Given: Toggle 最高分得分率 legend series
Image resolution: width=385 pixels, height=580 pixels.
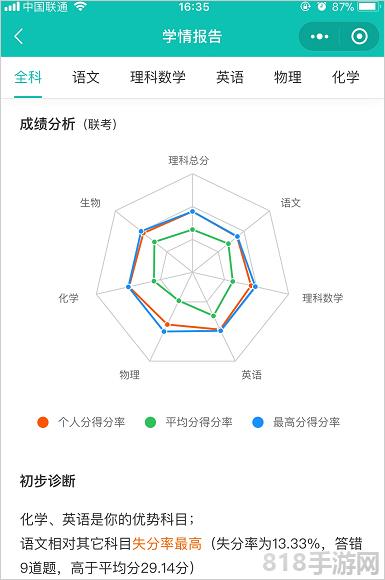Looking at the screenshot, I should (x=296, y=422).
